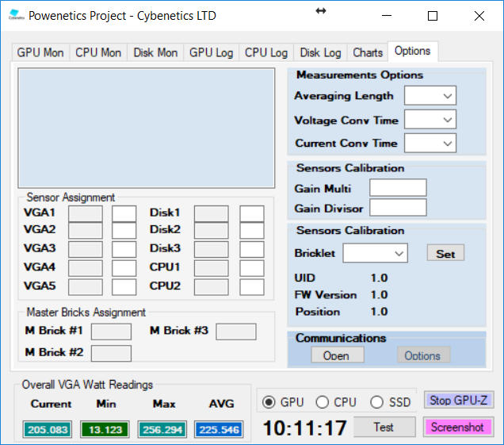Viewport: 504px width, 445px height.
Task: Click the Measurements Options heading
Action: pyautogui.click(x=360, y=75)
